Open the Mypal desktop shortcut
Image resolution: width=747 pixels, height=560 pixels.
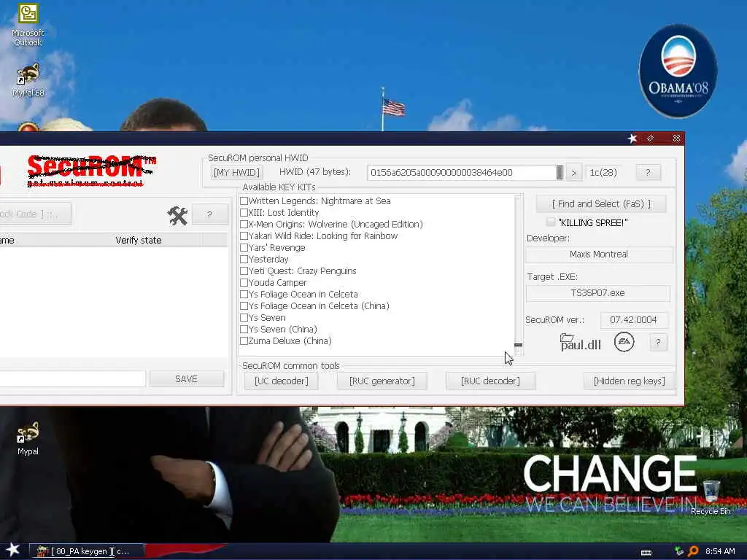[x=28, y=438]
